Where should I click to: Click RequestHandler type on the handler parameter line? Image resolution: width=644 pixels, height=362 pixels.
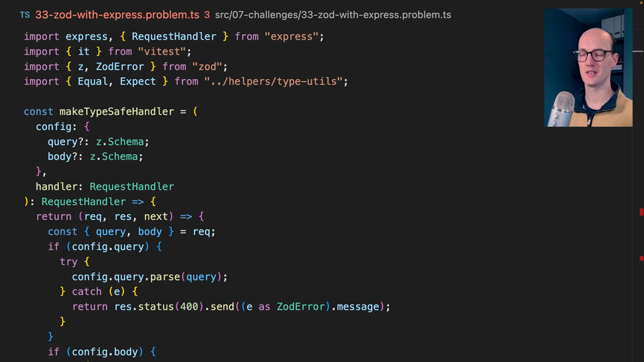pyautogui.click(x=131, y=186)
